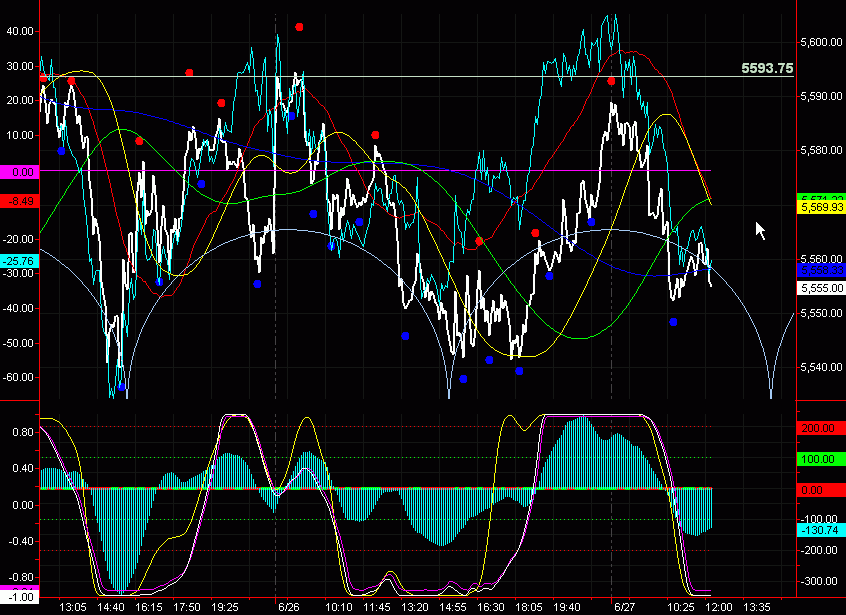The height and width of the screenshot is (615, 846).
Task: Click the cyan -25.76 value tag
Action: [19, 261]
